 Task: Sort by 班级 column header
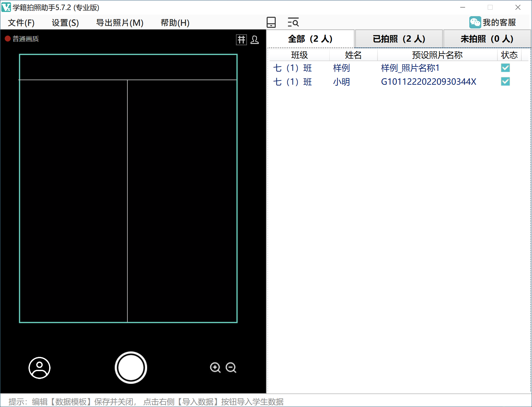pyautogui.click(x=300, y=55)
